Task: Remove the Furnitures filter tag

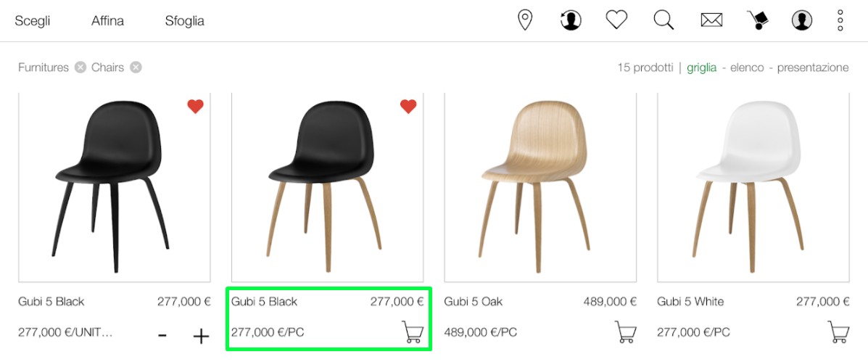Action: tap(80, 67)
